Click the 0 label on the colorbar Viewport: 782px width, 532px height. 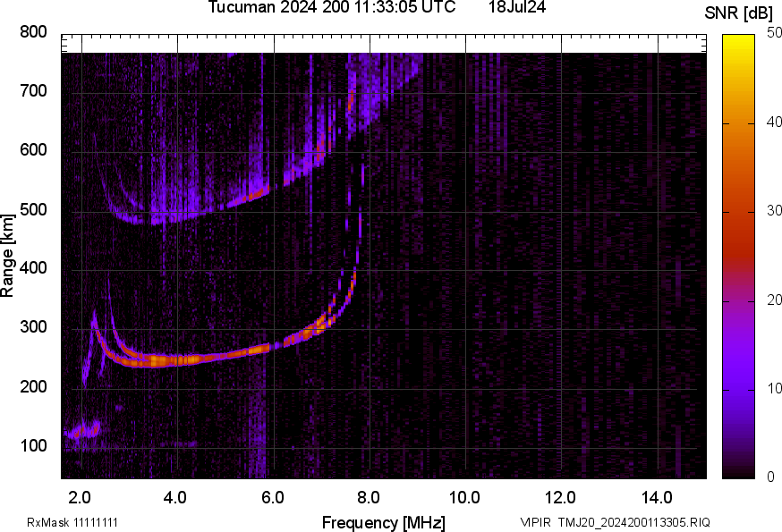(769, 477)
